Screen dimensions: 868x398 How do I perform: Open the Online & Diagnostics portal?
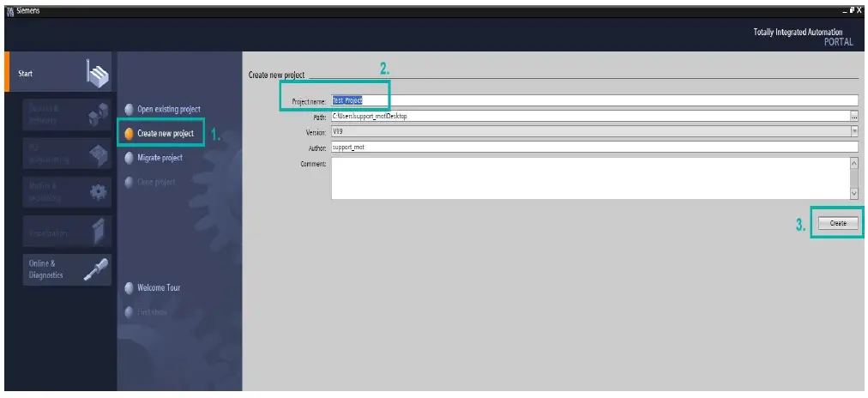(67, 270)
